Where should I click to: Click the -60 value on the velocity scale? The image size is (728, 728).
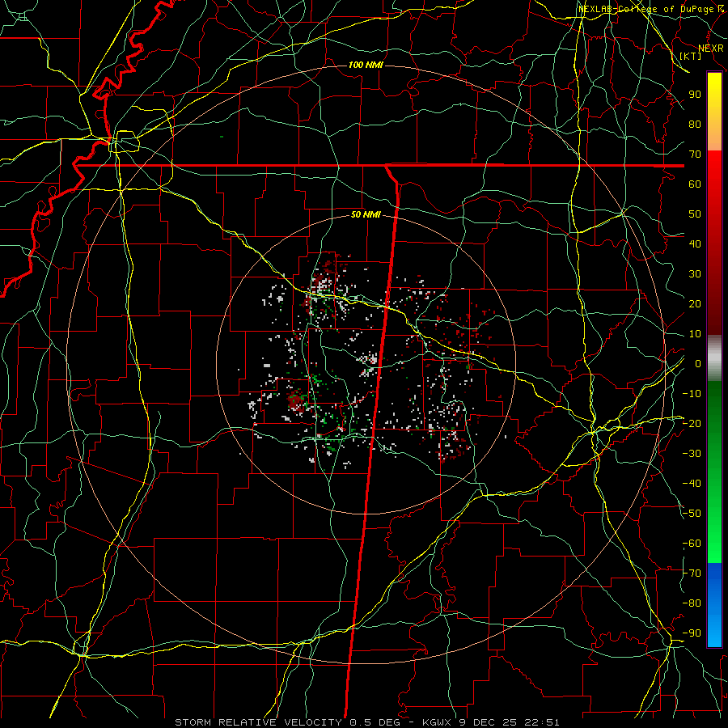(692, 544)
